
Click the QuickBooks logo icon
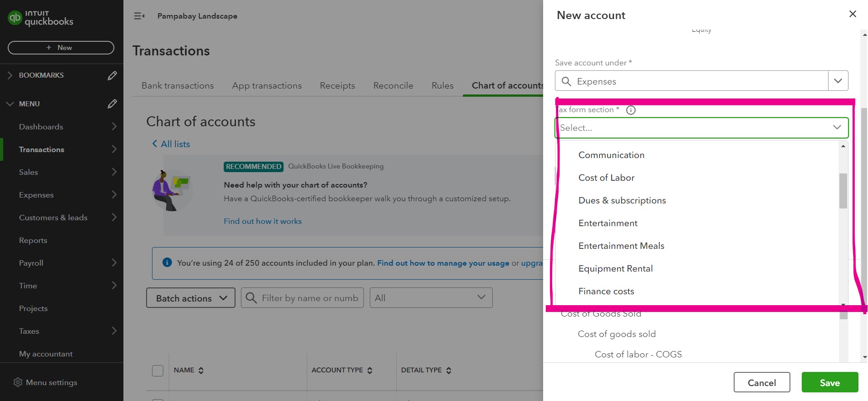[15, 18]
